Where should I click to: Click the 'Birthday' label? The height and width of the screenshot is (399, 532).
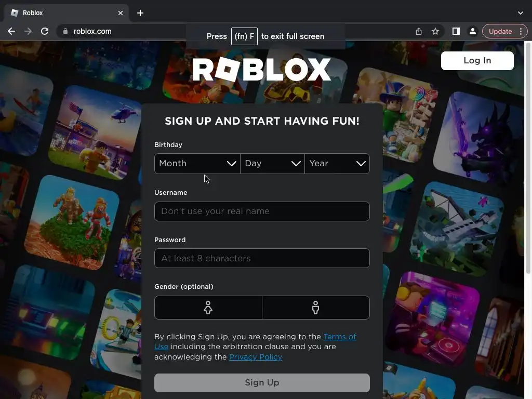click(168, 145)
